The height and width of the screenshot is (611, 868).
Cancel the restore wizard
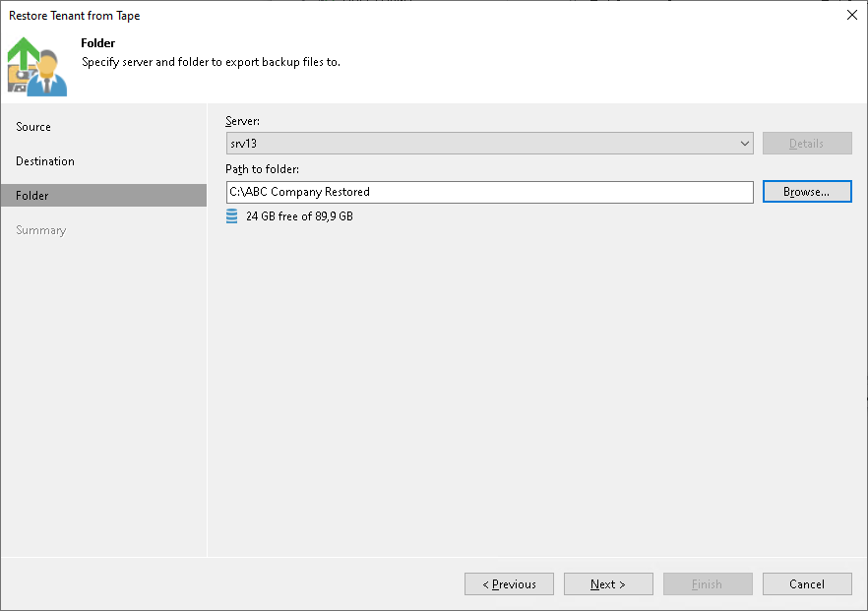pos(807,583)
